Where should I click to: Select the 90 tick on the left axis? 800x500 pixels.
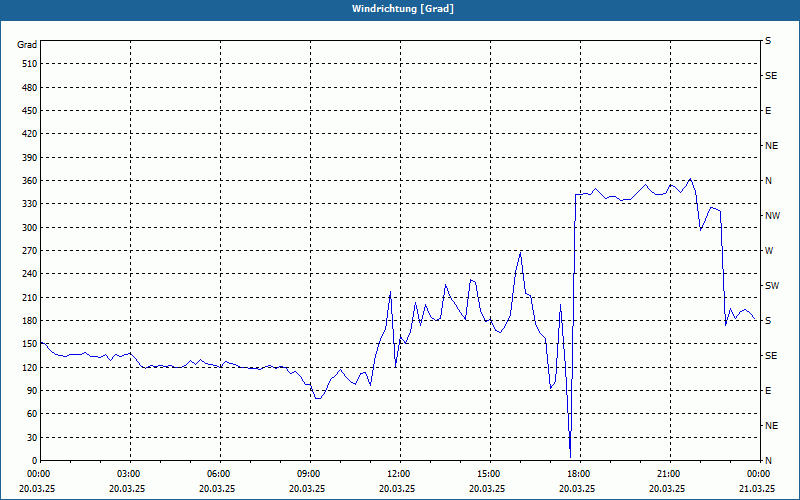[x=32, y=391]
